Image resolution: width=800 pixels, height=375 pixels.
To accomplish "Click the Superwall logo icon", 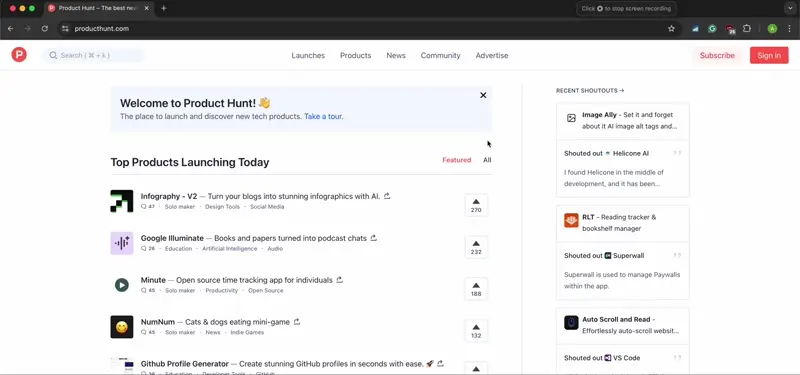I will [x=608, y=256].
